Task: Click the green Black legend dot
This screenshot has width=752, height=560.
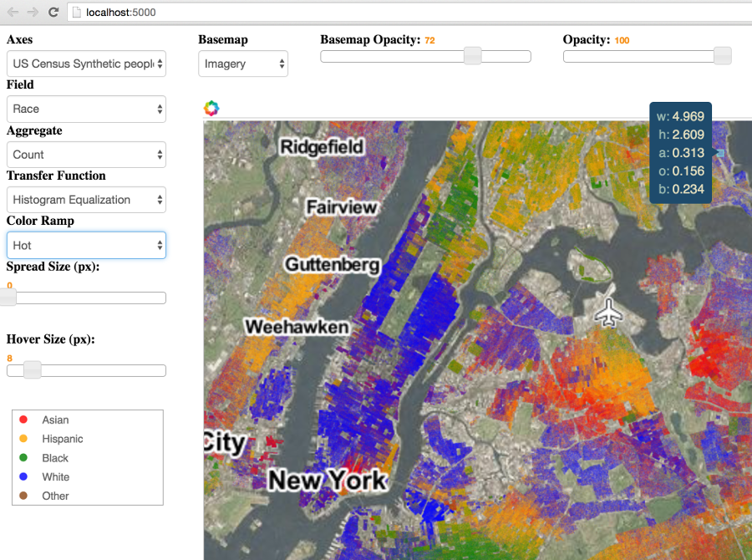Action: pyautogui.click(x=23, y=458)
